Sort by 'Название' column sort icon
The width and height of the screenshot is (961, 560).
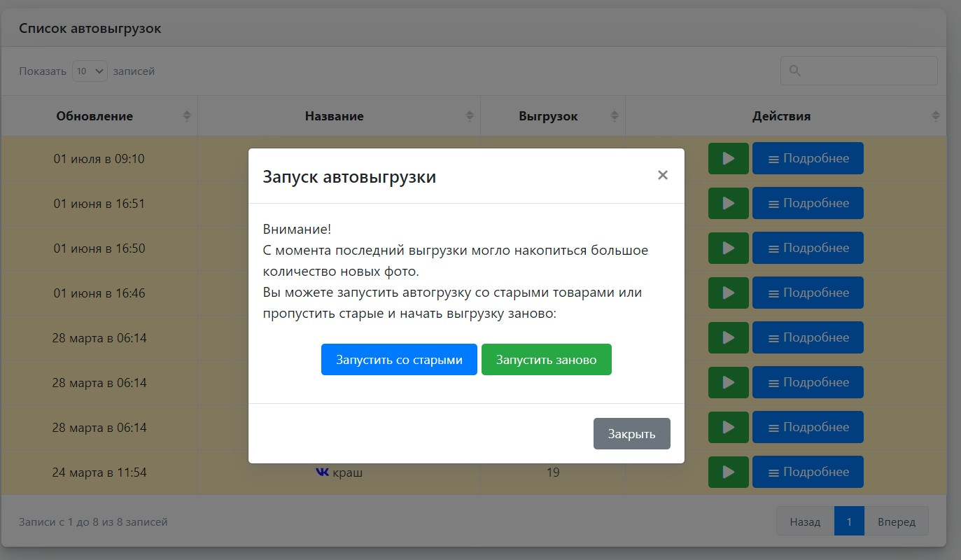[470, 116]
